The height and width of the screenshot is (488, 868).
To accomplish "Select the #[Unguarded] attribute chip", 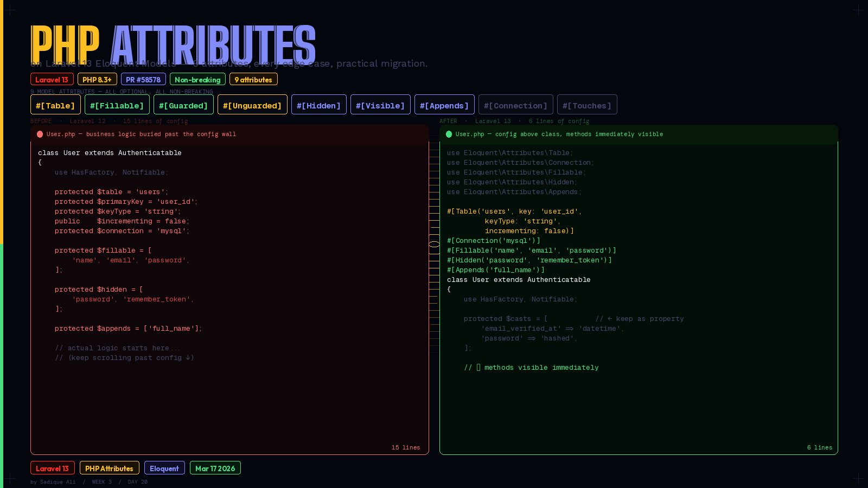I will [252, 105].
